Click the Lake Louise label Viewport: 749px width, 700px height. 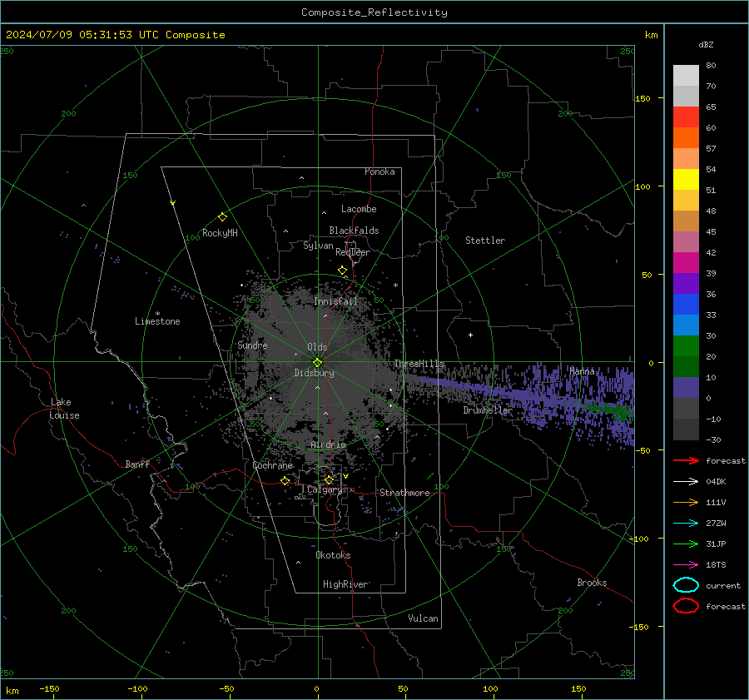(64, 409)
